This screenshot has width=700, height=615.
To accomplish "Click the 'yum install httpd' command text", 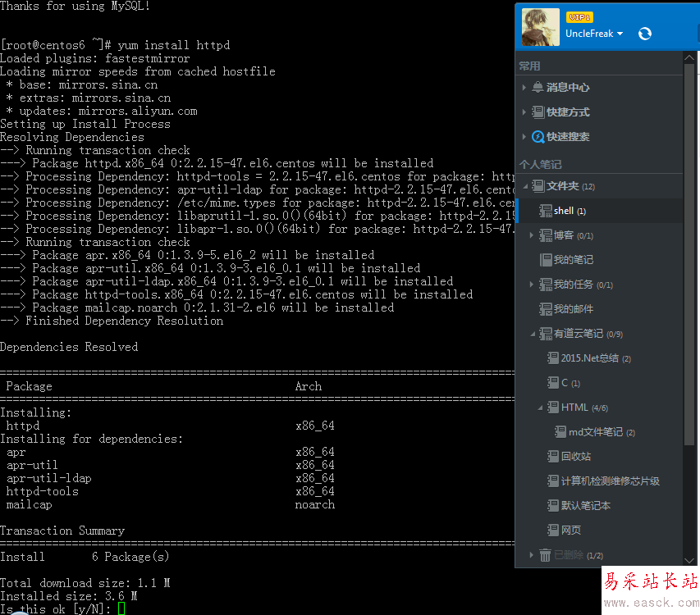I will (174, 45).
